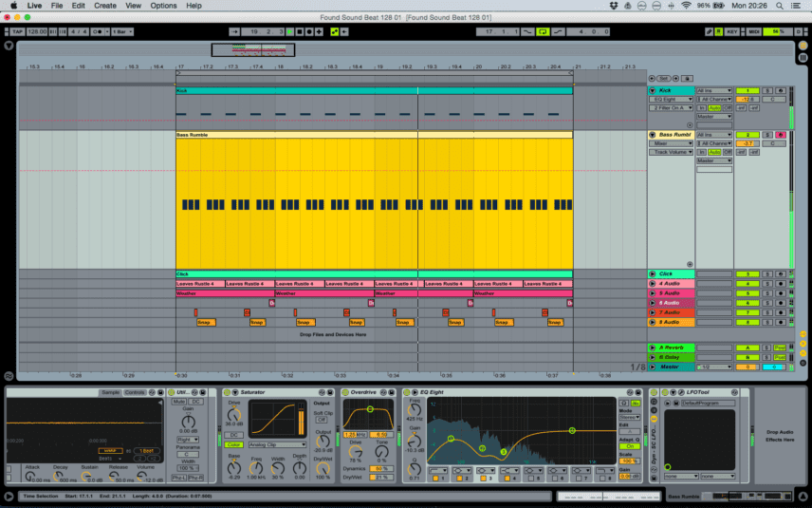
Task: Open the 1 Bar quantization dropdown
Action: click(x=122, y=31)
